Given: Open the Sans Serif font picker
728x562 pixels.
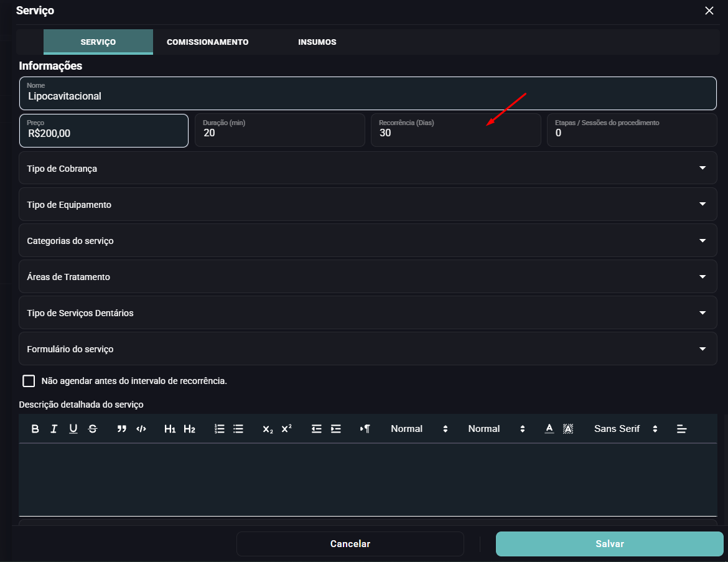Looking at the screenshot, I should click(x=626, y=429).
